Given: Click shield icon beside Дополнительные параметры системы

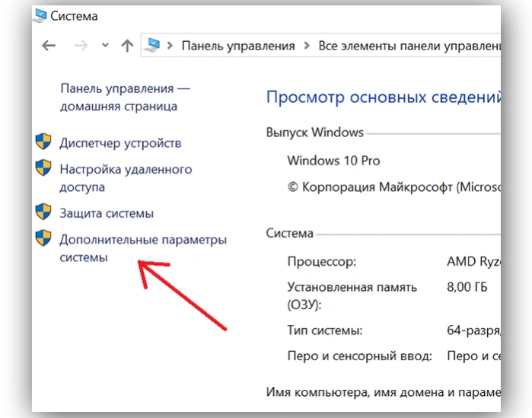Looking at the screenshot, I should coord(43,238).
